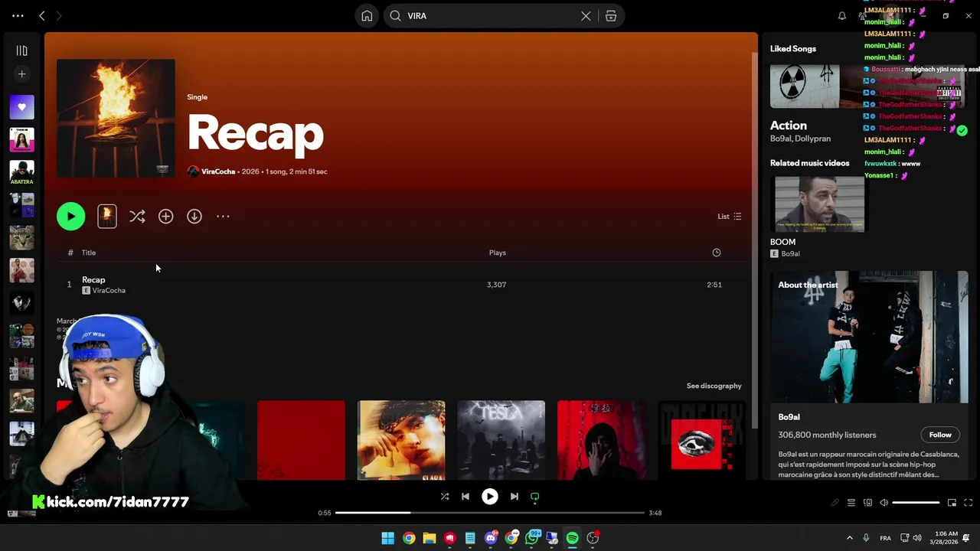Open ABATERA playlist in the sidebar

pyautogui.click(x=21, y=171)
